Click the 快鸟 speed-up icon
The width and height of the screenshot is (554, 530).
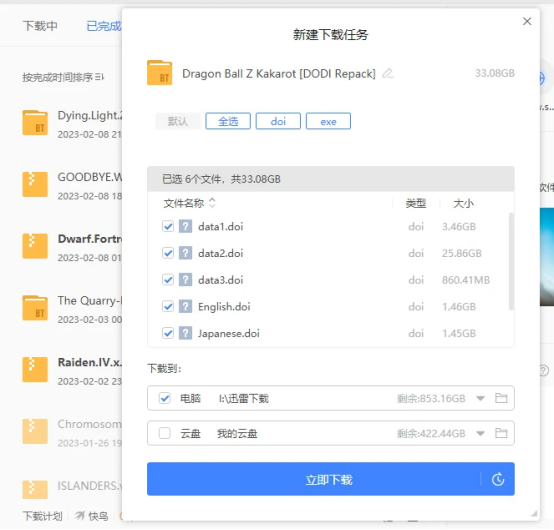coord(79,516)
